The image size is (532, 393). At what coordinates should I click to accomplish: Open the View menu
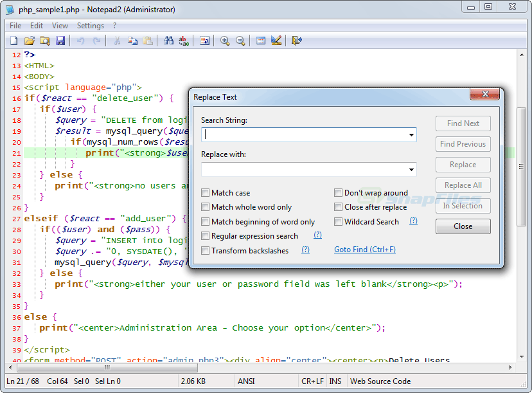(60, 26)
